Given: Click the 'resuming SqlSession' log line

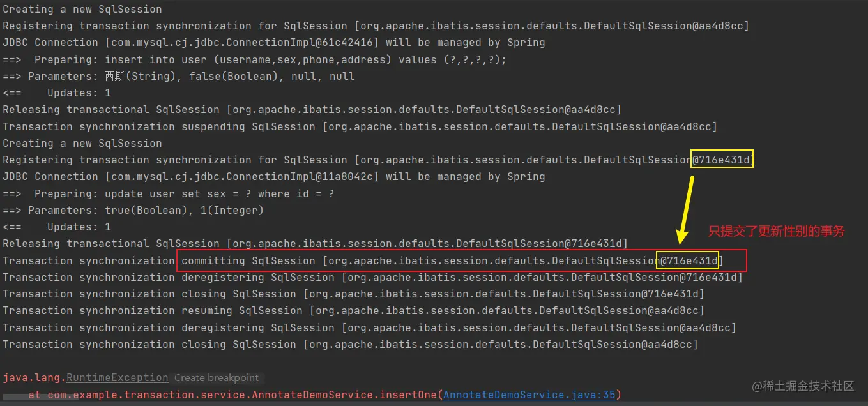Looking at the screenshot, I should [354, 311].
